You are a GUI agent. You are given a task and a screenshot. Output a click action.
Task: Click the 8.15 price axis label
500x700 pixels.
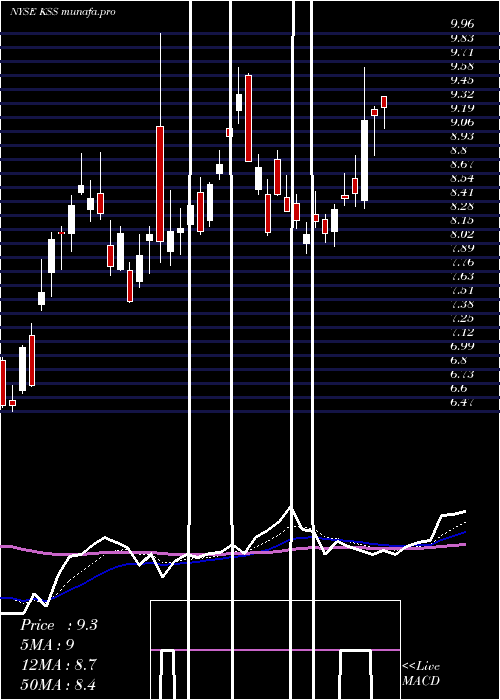(x=462, y=220)
